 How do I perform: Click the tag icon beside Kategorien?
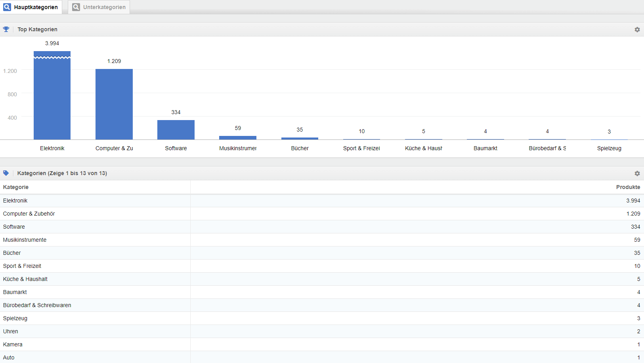(6, 173)
